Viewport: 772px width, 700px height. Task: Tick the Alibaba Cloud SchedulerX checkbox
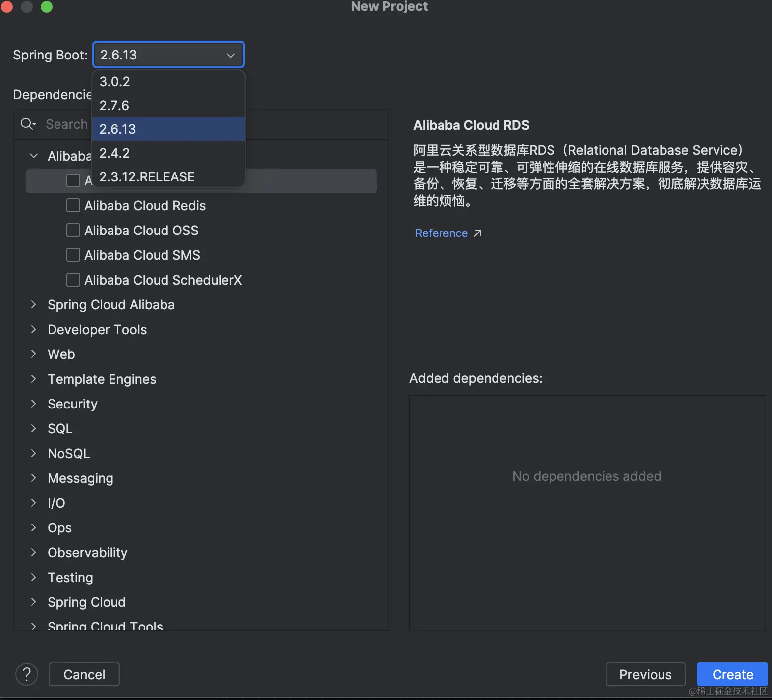pyautogui.click(x=73, y=280)
